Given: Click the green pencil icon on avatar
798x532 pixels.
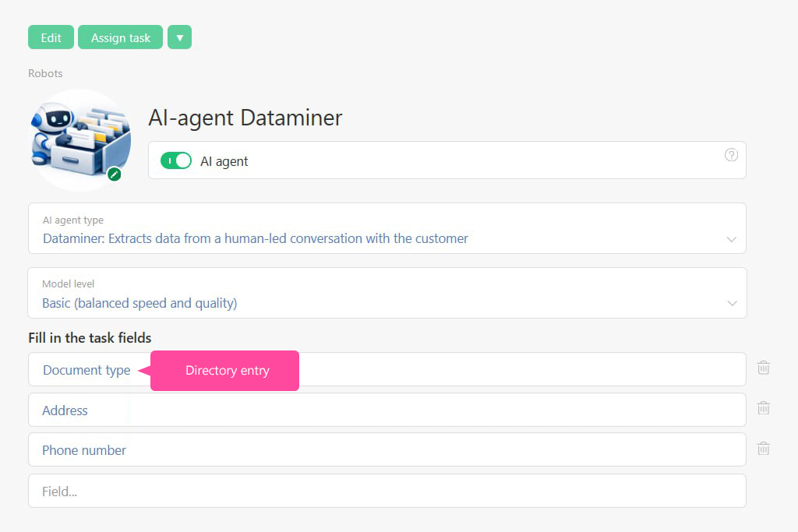Looking at the screenshot, I should pyautogui.click(x=115, y=174).
